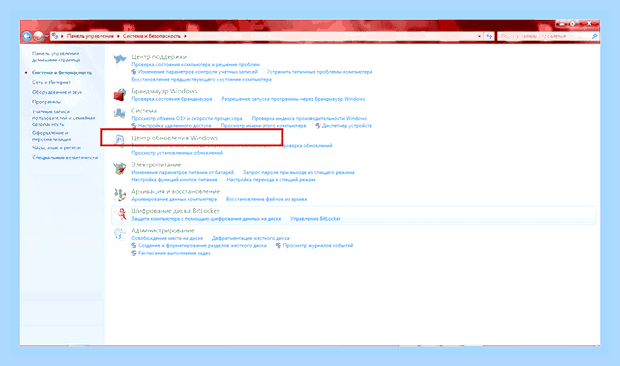Click Изменение параметров питания от батарей

[x=182, y=172]
